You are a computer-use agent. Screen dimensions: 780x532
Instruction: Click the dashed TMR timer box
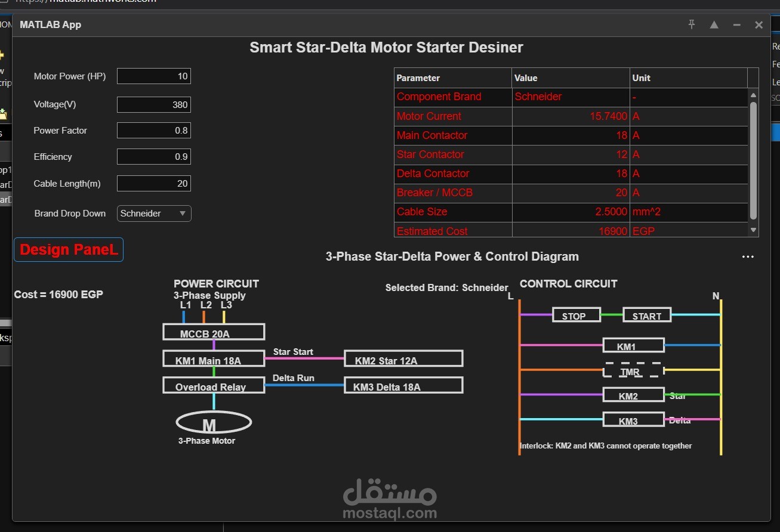pyautogui.click(x=633, y=370)
